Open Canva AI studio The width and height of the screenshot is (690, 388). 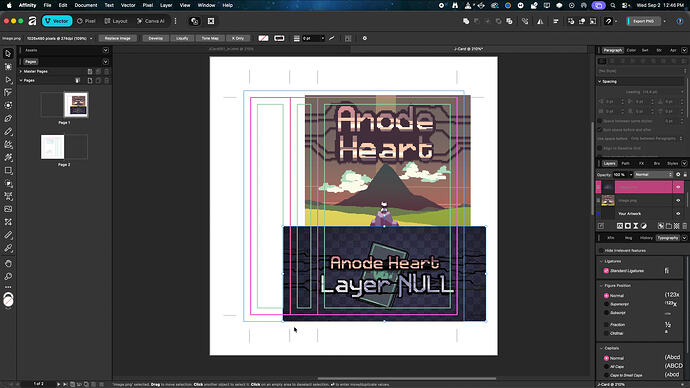(150, 21)
